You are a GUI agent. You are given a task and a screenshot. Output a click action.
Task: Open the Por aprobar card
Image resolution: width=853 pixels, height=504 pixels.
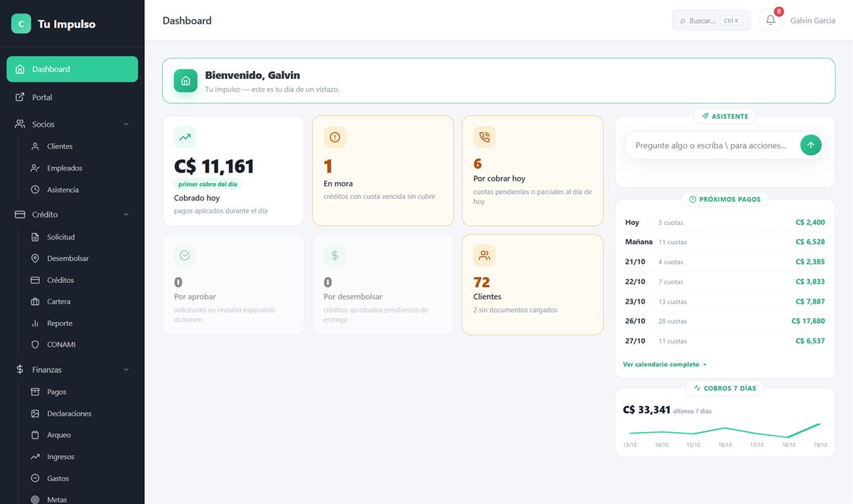coord(233,285)
